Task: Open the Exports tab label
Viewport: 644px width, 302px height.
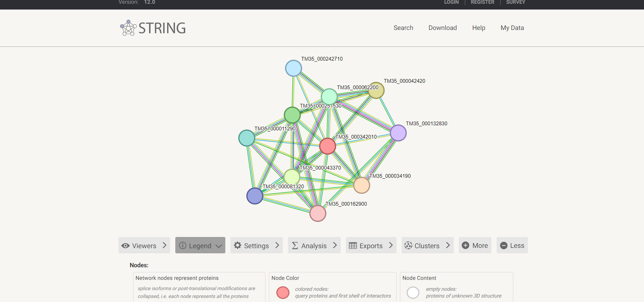Action: click(371, 246)
